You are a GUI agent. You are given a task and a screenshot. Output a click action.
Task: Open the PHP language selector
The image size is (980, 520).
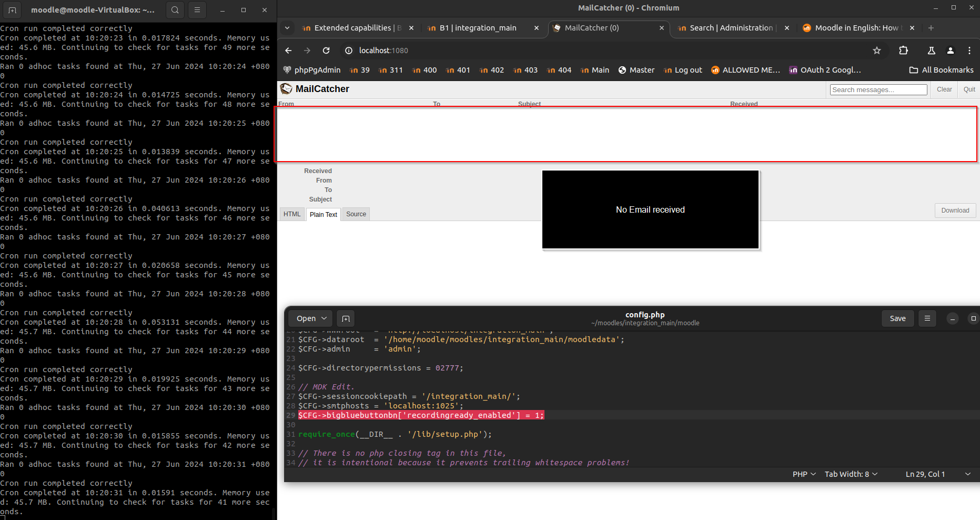pos(804,474)
